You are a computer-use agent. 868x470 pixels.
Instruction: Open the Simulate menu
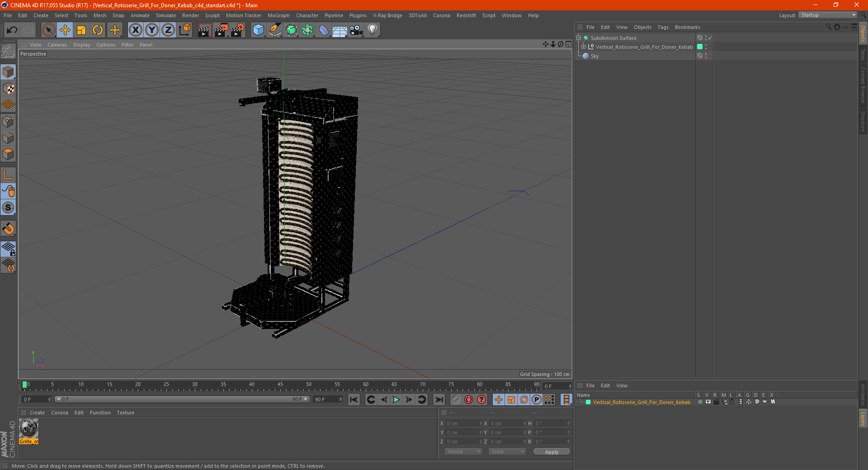(x=166, y=15)
